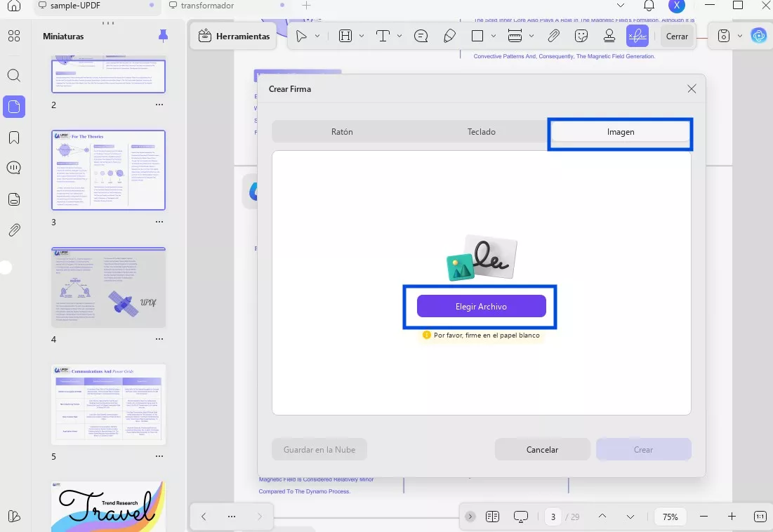Click the Cerrar toolbar button
Viewport: 773px width, 532px height.
(677, 36)
